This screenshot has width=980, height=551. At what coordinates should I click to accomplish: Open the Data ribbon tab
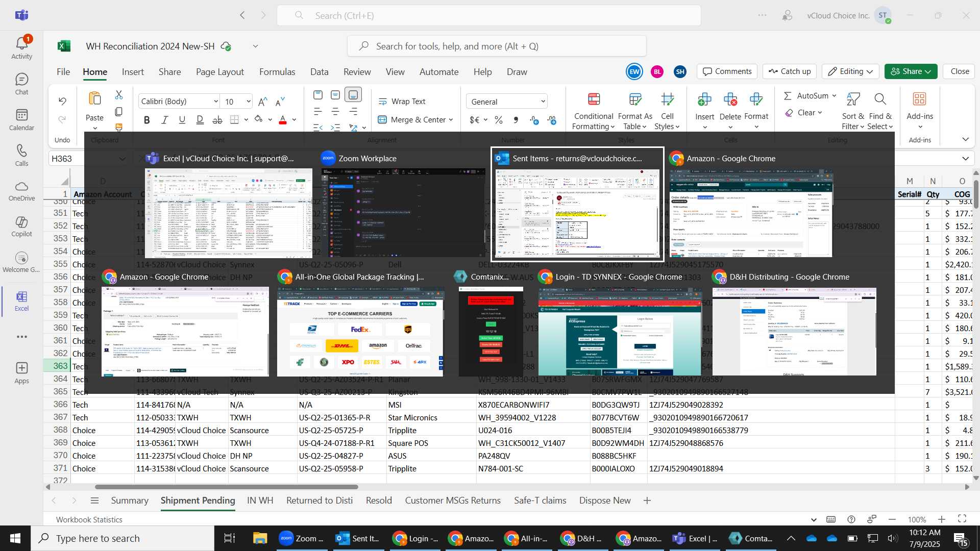coord(320,72)
